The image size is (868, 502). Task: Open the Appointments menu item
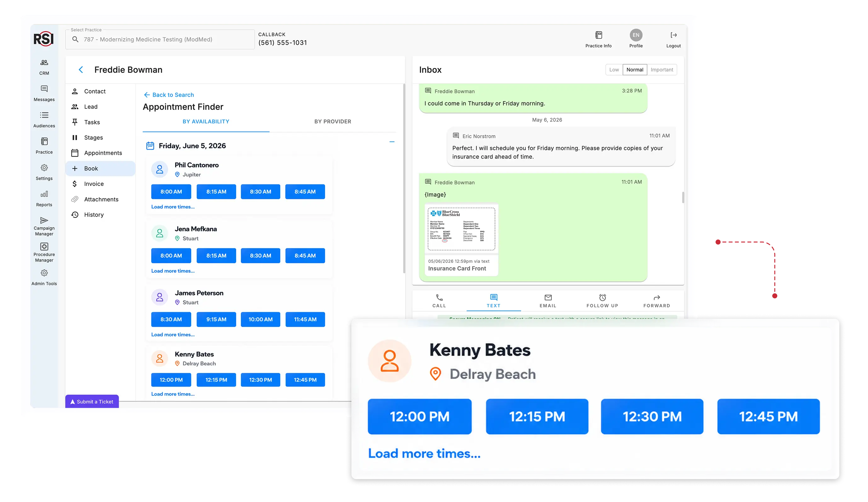100,153
